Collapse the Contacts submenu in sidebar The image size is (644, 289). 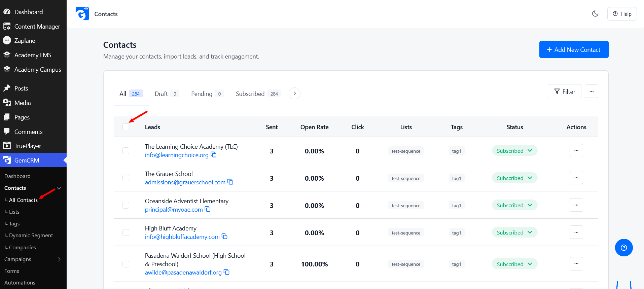point(59,188)
